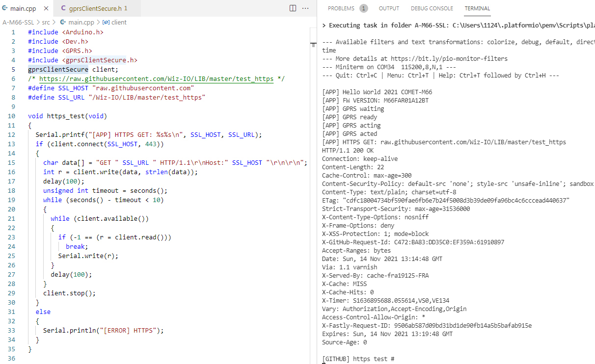
Task: Click the while (client.available()) line
Action: (x=100, y=218)
